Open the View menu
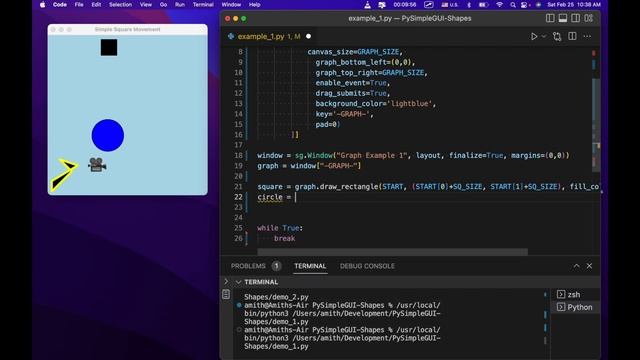640x360 pixels. [145, 5]
